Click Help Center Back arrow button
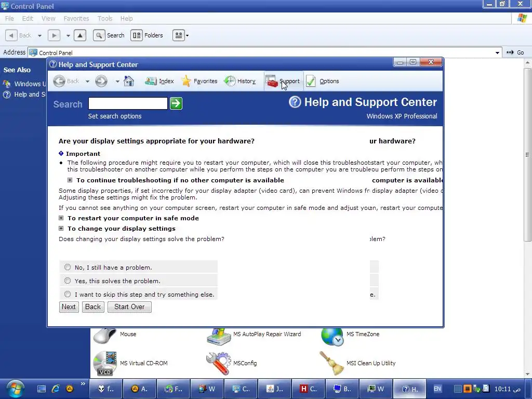532x399 pixels. [x=59, y=81]
